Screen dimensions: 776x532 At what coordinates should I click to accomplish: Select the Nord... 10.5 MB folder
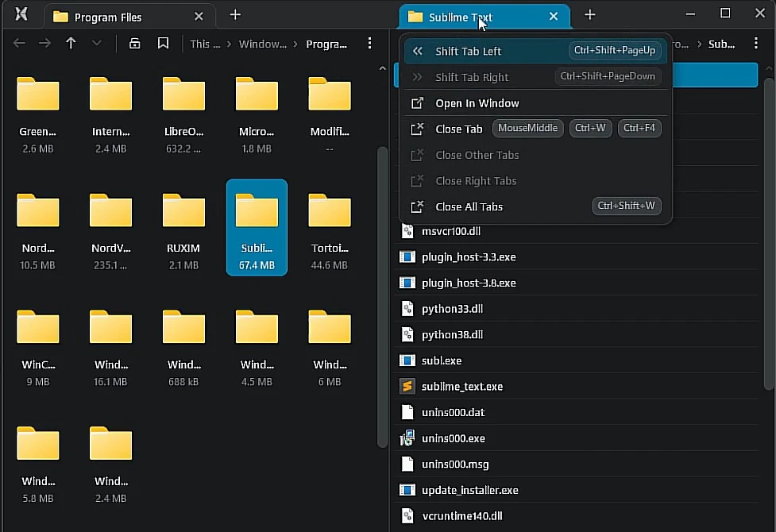[37, 228]
